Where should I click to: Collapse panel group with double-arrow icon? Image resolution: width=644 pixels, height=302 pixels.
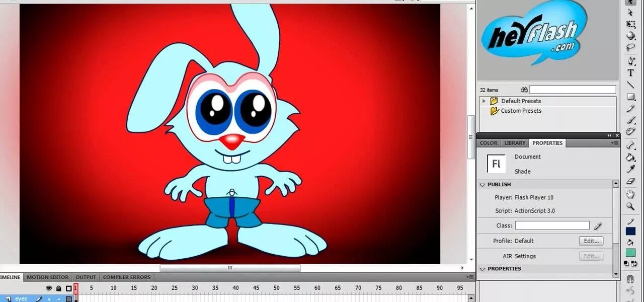[x=610, y=135]
